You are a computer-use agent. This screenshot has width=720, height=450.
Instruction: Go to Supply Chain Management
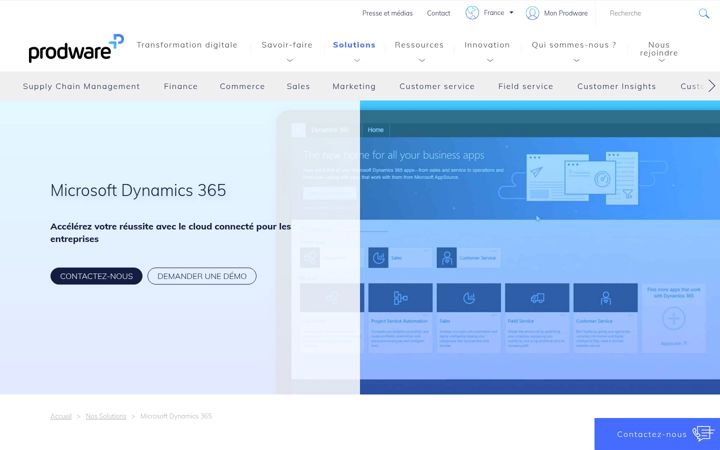pos(81,86)
